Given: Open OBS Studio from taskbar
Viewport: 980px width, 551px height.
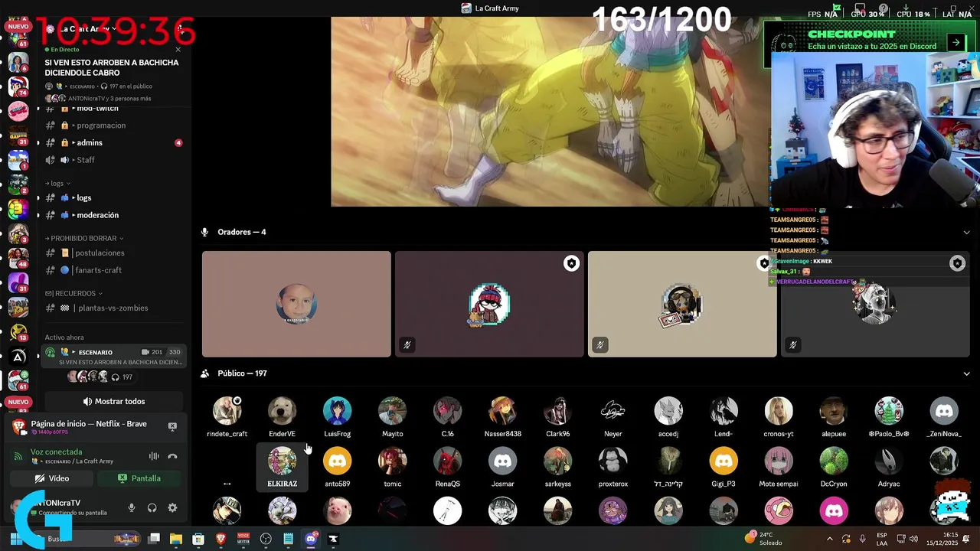Looking at the screenshot, I should (x=266, y=539).
